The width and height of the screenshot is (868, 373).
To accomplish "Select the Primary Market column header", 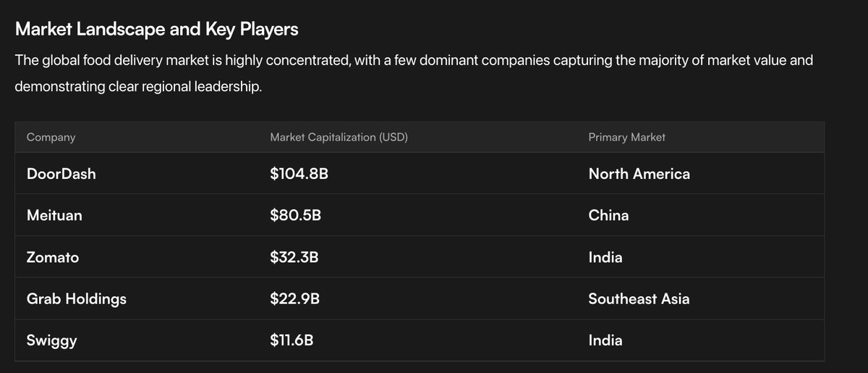I will coord(626,137).
